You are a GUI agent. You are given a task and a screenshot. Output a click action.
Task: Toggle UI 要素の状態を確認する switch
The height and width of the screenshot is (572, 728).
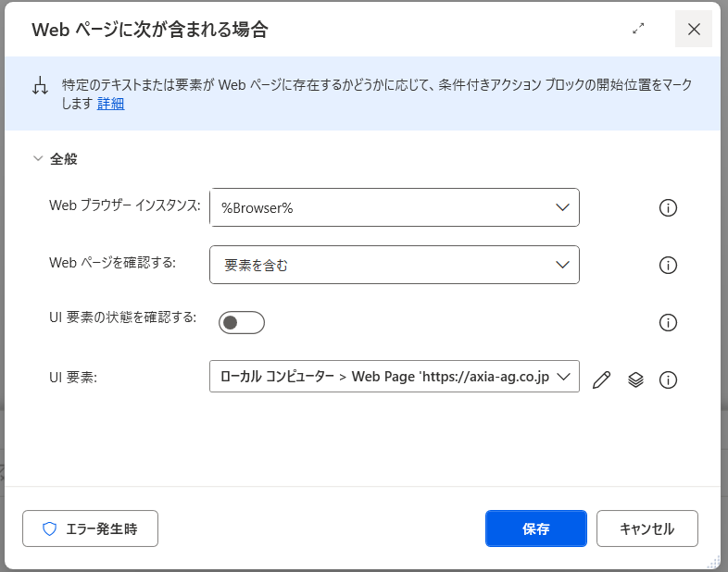(x=242, y=322)
